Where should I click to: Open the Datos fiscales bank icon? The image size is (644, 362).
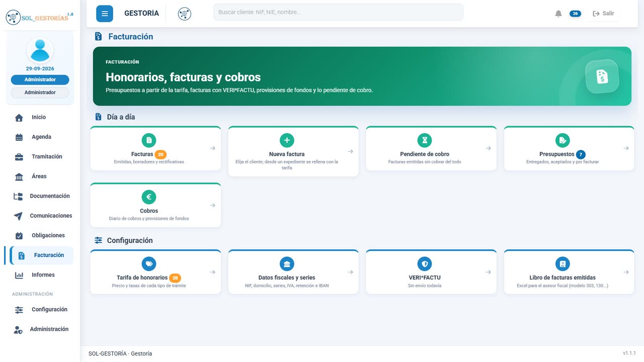287,263
